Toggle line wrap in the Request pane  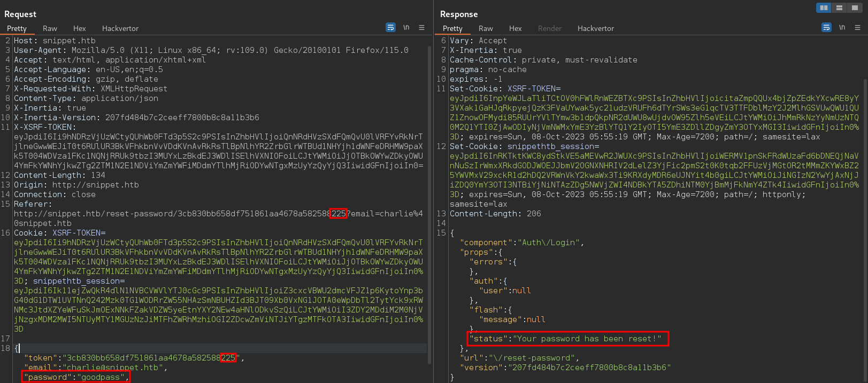pyautogui.click(x=390, y=27)
